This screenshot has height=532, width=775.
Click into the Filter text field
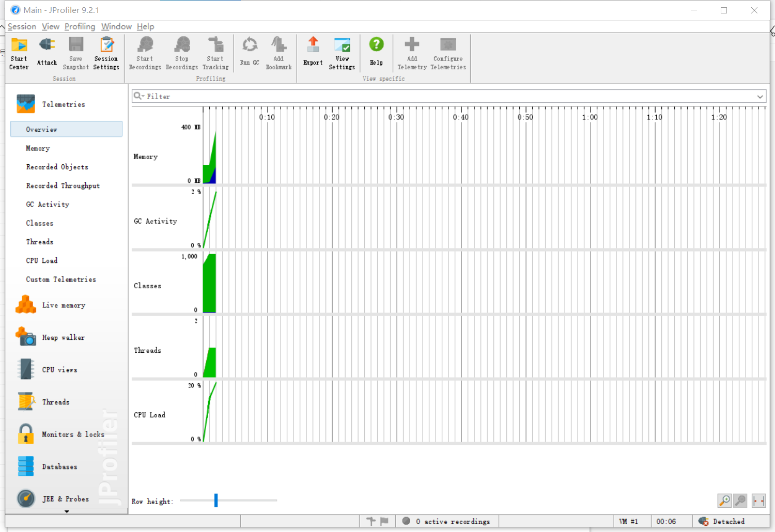(449, 96)
